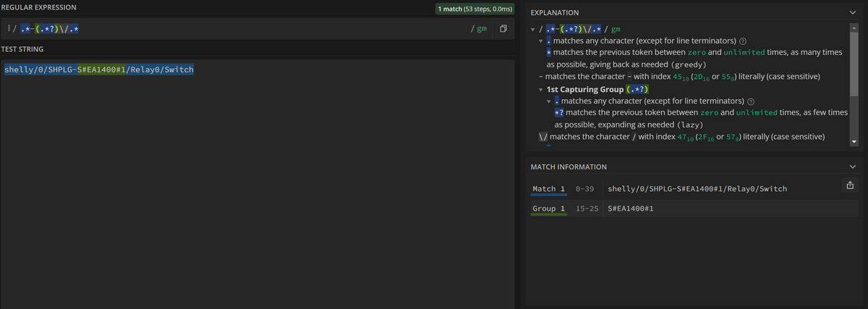Click the explanation scrollbar down arrow

tap(854, 142)
